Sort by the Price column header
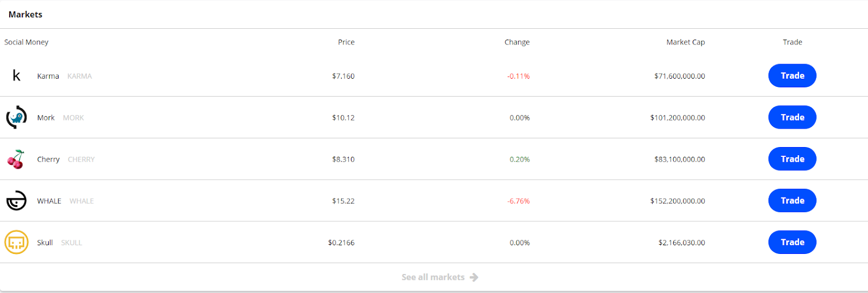The image size is (868, 293). [346, 42]
